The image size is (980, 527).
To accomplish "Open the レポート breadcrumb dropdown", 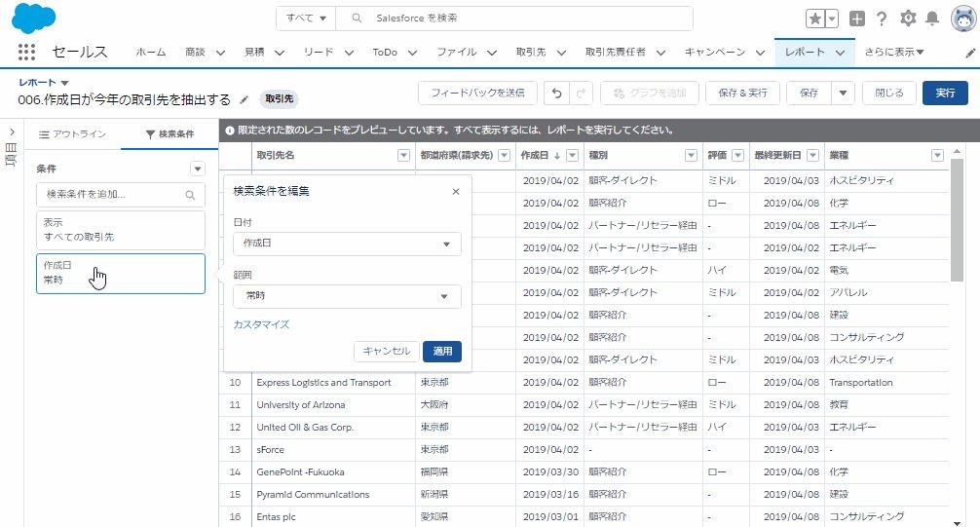I will (x=64, y=83).
